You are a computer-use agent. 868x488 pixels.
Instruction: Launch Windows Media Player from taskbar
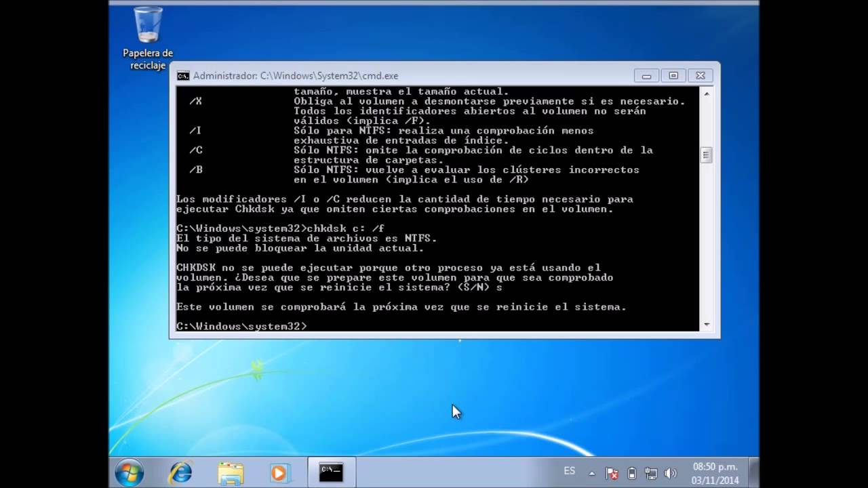click(x=279, y=472)
